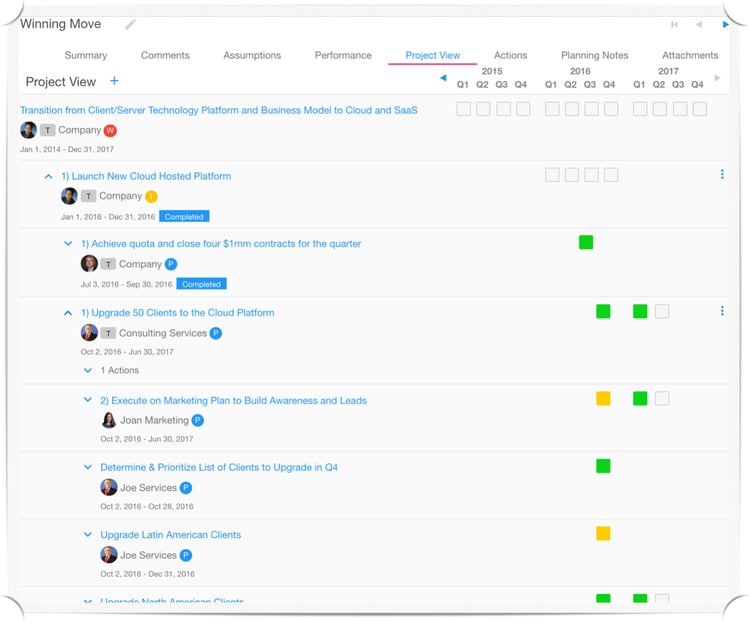Image resolution: width=750 pixels, height=623 pixels.
Task: Click yellow status square for Upgrade Latin American Clients
Action: (603, 533)
